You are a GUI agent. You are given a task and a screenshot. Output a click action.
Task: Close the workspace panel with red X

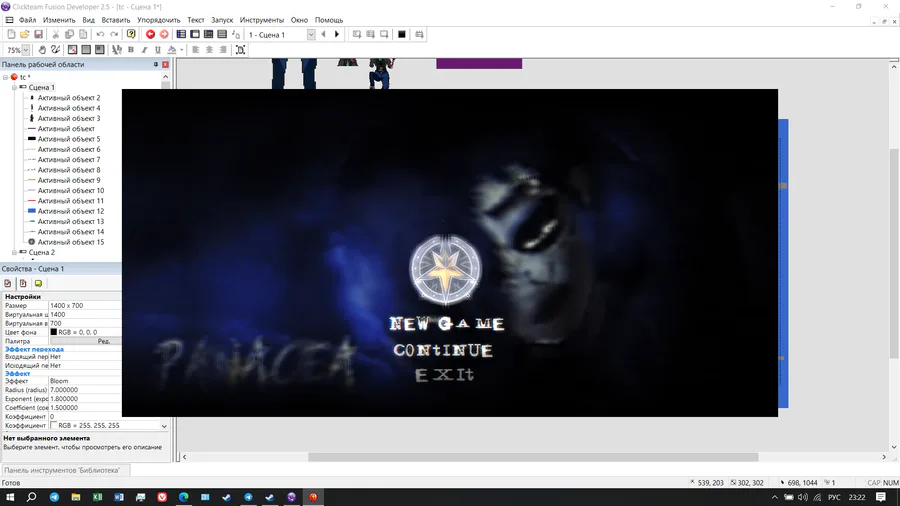(165, 65)
